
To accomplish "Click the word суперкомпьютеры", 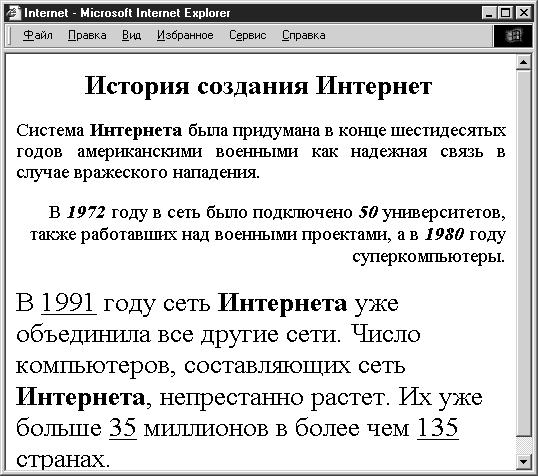I will click(429, 257).
